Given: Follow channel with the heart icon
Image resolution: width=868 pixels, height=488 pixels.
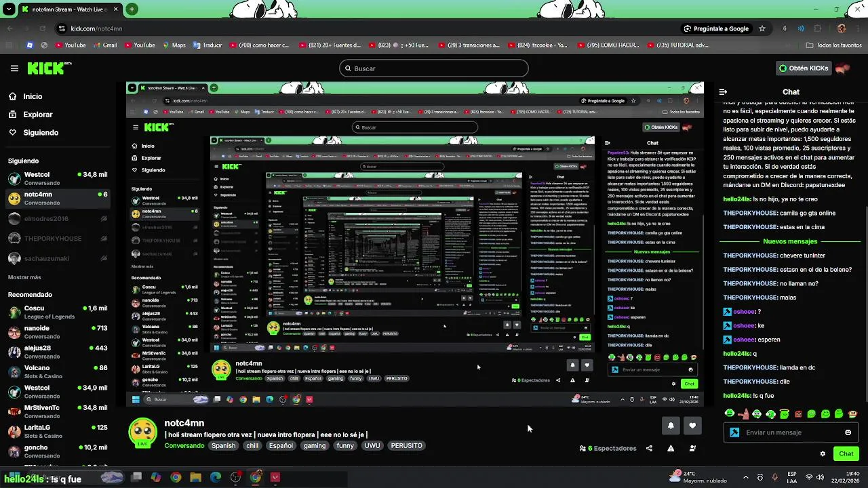Looking at the screenshot, I should (692, 426).
